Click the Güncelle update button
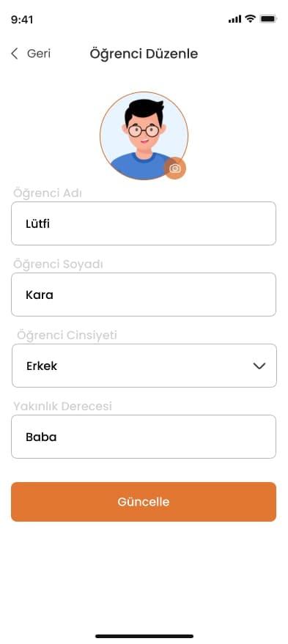Viewport: 288px width, 644px height. 144,502
